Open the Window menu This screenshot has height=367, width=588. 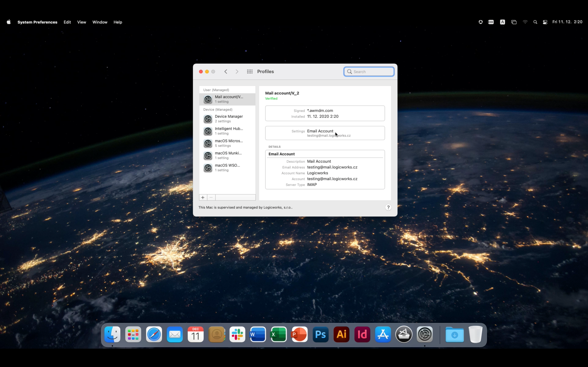point(100,22)
